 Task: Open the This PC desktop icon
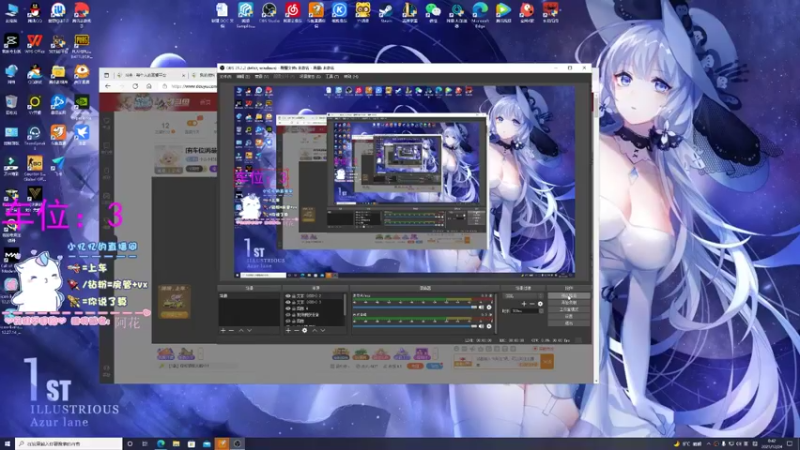pos(11,13)
